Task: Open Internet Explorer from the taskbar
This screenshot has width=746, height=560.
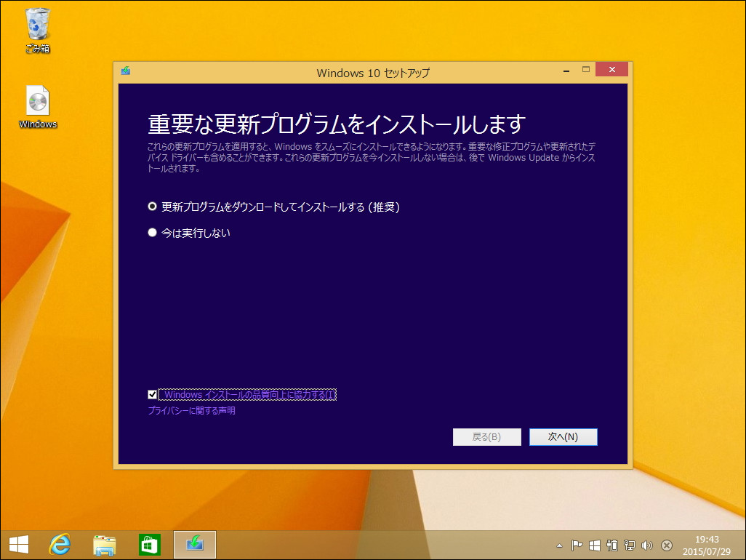Action: pyautogui.click(x=60, y=545)
